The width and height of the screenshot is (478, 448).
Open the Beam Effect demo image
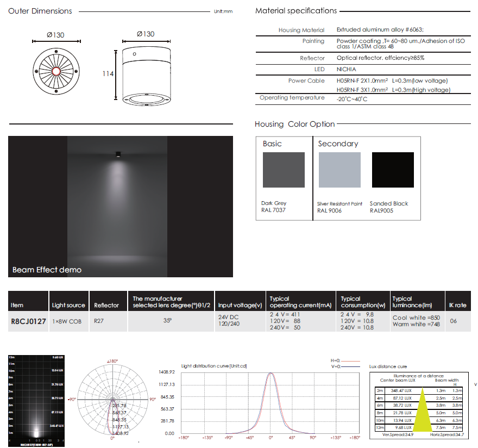click(121, 207)
